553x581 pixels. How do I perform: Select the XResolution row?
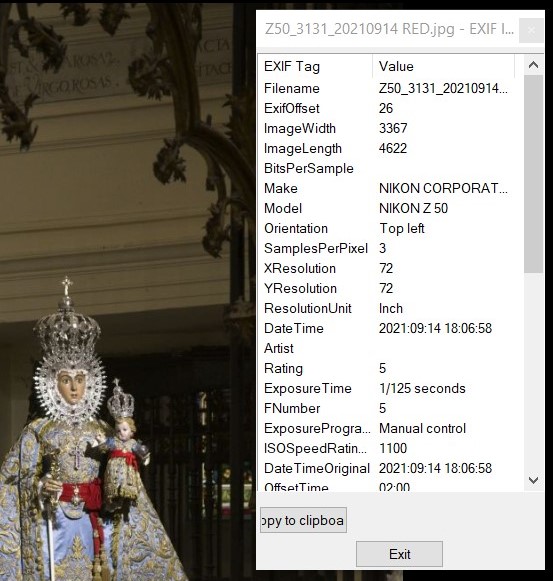point(391,269)
